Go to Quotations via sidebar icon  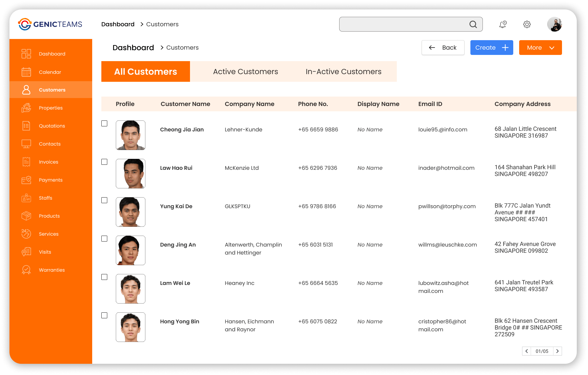[26, 126]
